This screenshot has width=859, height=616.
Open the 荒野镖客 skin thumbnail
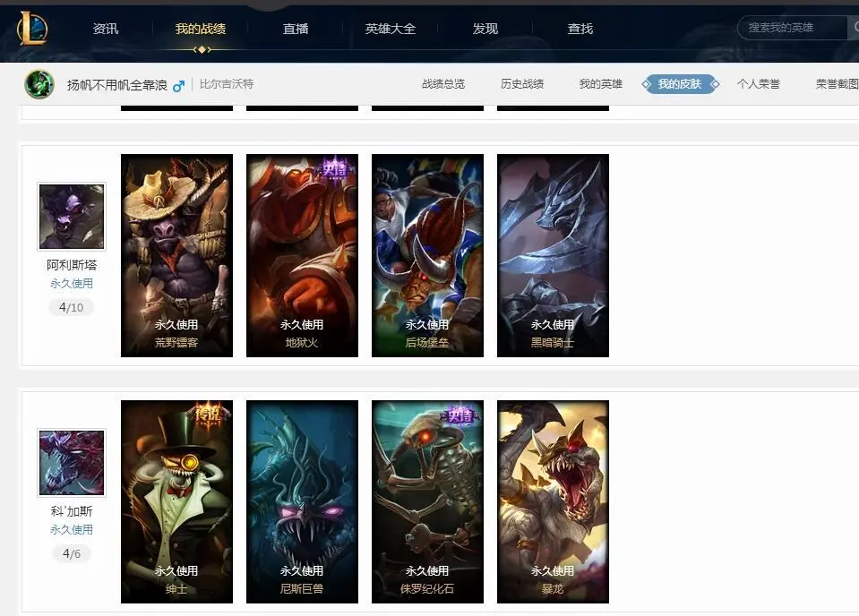[177, 255]
